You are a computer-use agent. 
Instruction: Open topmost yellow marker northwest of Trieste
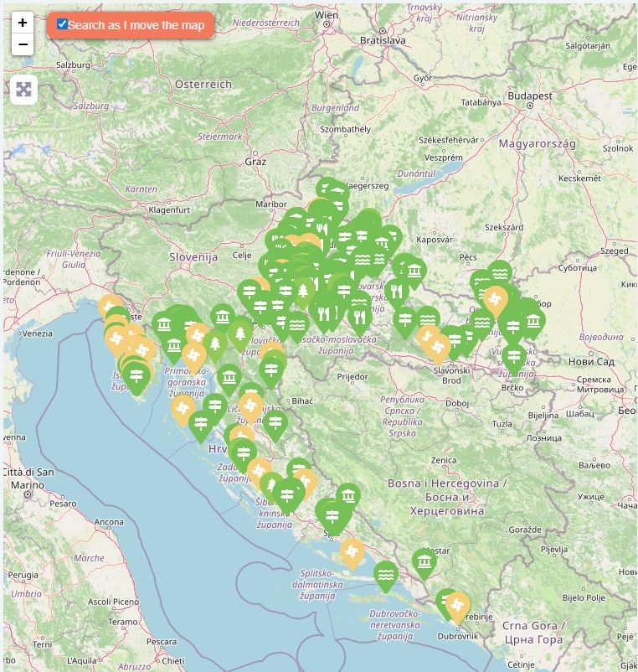(110, 308)
